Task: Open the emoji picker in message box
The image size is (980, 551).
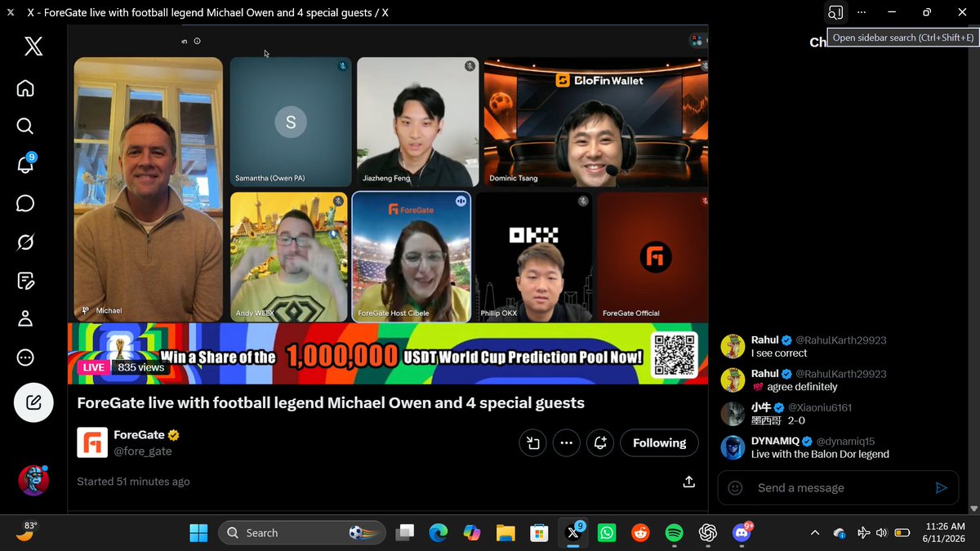Action: 735,488
